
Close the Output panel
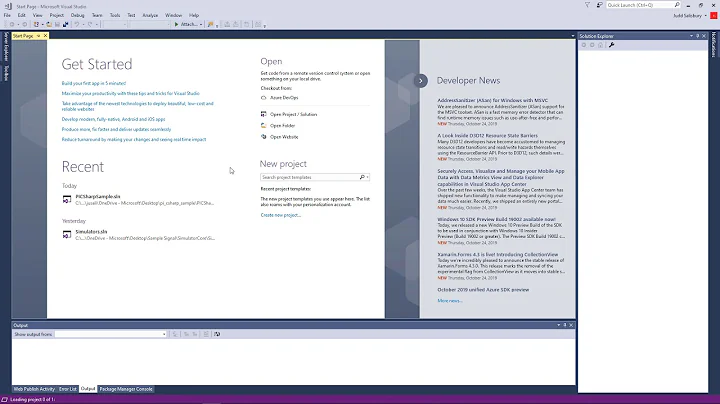571,325
